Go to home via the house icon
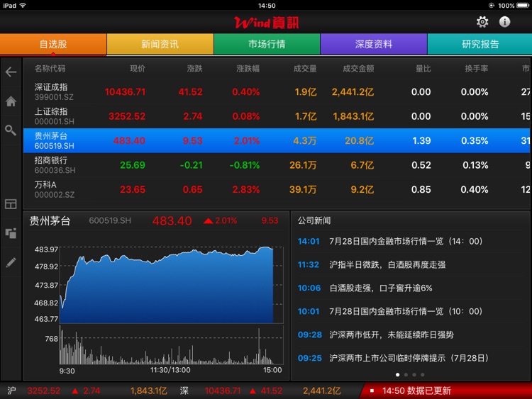532x399 pixels. point(11,101)
